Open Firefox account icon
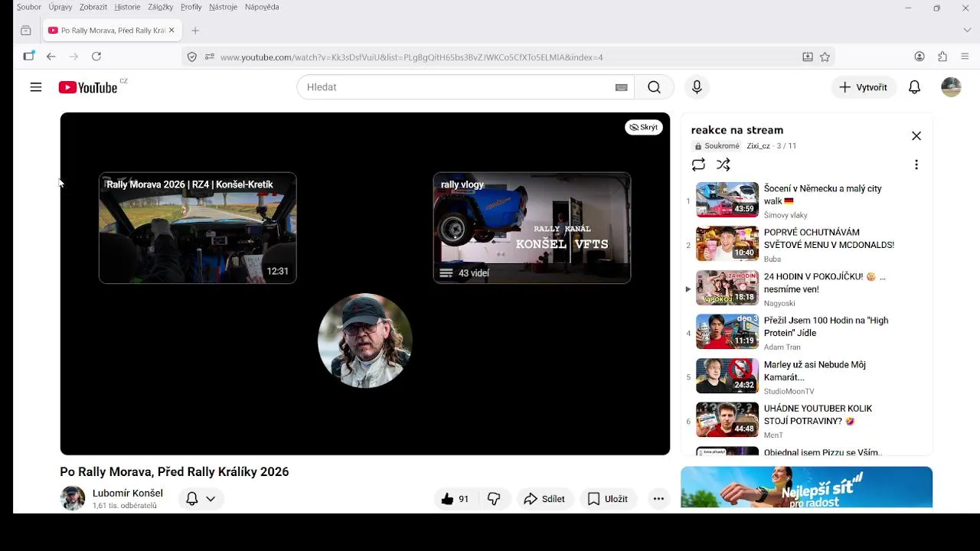980x551 pixels. point(920,57)
